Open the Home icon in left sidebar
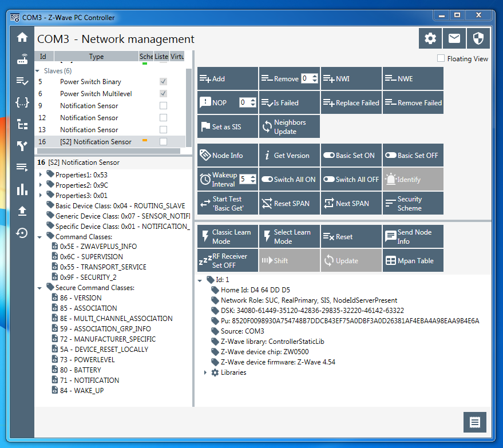The image size is (503, 448). [22, 38]
